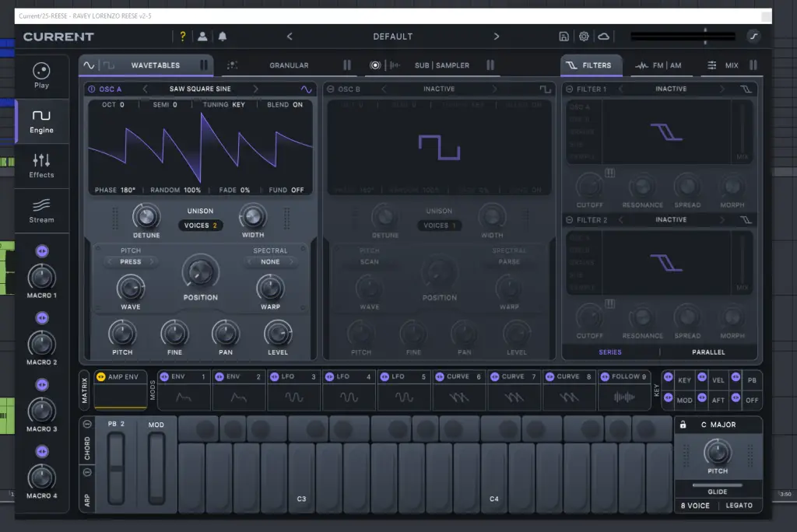Click the C3 key on keyboard
Screen dimensions: 797x532
pos(302,477)
